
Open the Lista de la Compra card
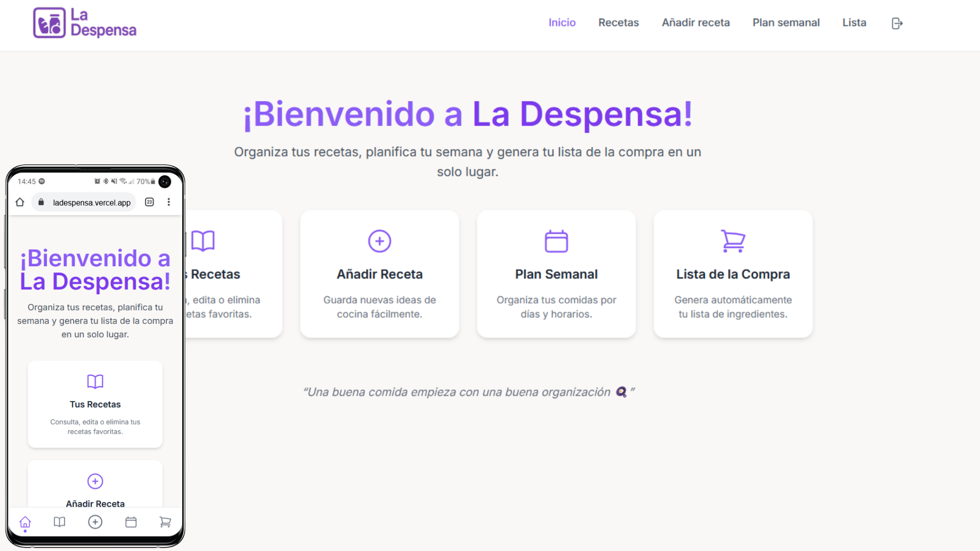[733, 274]
